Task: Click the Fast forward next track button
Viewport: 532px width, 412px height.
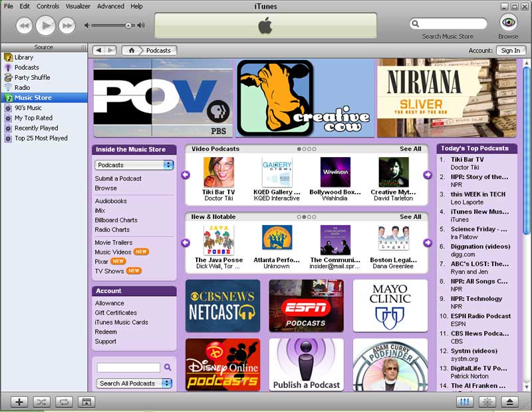Action: 67,26
